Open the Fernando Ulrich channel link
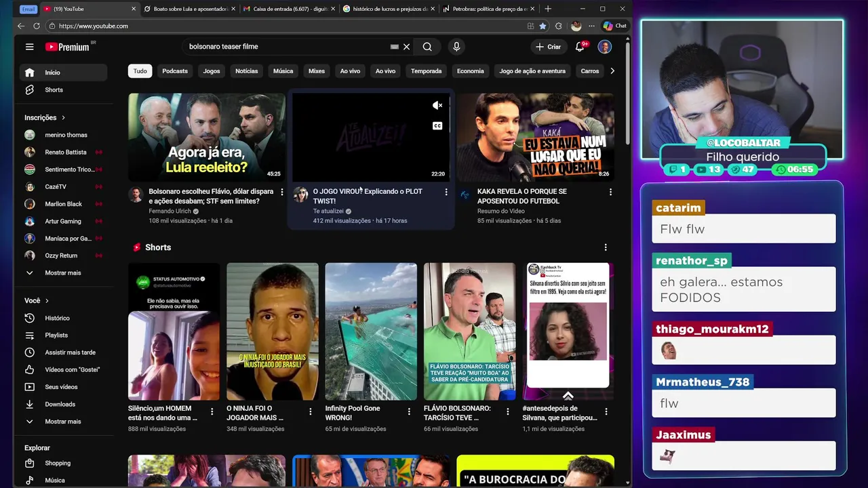The image size is (868, 488). (170, 211)
